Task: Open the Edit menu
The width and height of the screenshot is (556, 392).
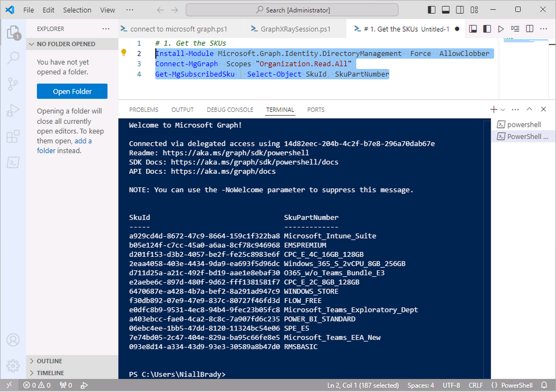Action: (x=48, y=10)
